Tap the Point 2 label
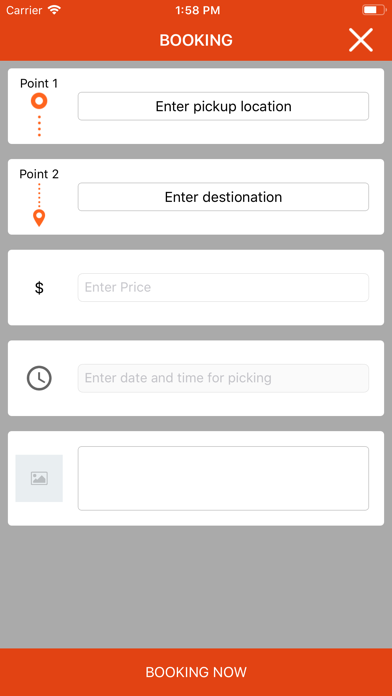Viewport: 392px width, 696px height. click(39, 174)
